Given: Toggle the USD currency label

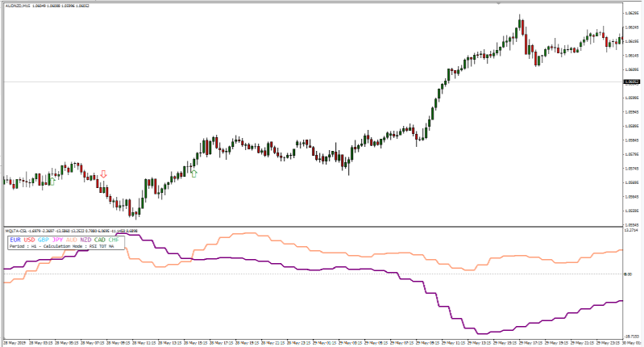Looking at the screenshot, I should click(x=30, y=240).
